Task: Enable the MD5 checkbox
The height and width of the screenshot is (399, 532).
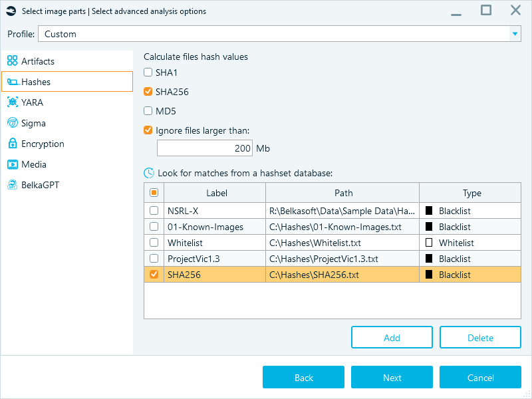Action: pyautogui.click(x=147, y=111)
